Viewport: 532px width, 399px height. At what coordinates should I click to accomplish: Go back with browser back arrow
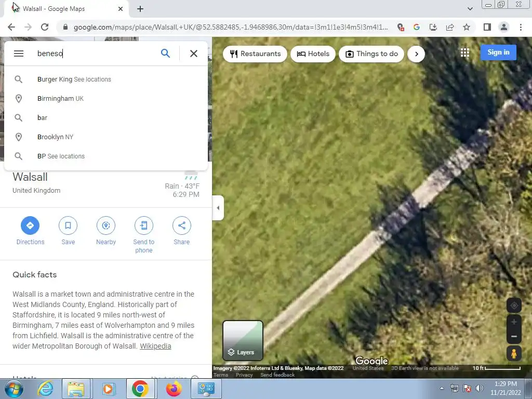click(x=11, y=27)
